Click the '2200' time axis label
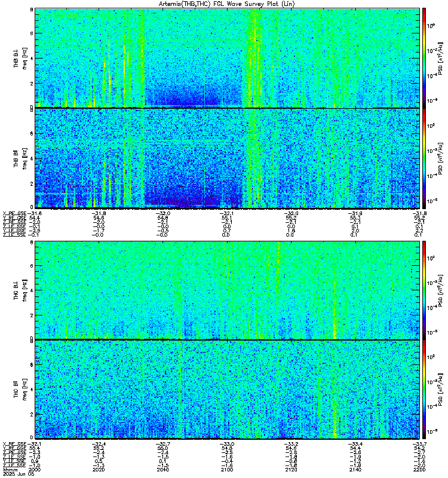Screen dimensions: 448x478 click(x=419, y=470)
